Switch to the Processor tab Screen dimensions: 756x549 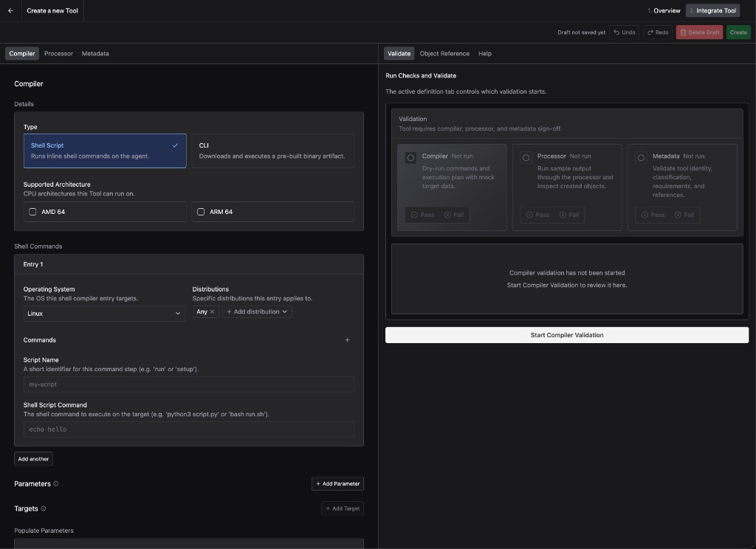[58, 54]
